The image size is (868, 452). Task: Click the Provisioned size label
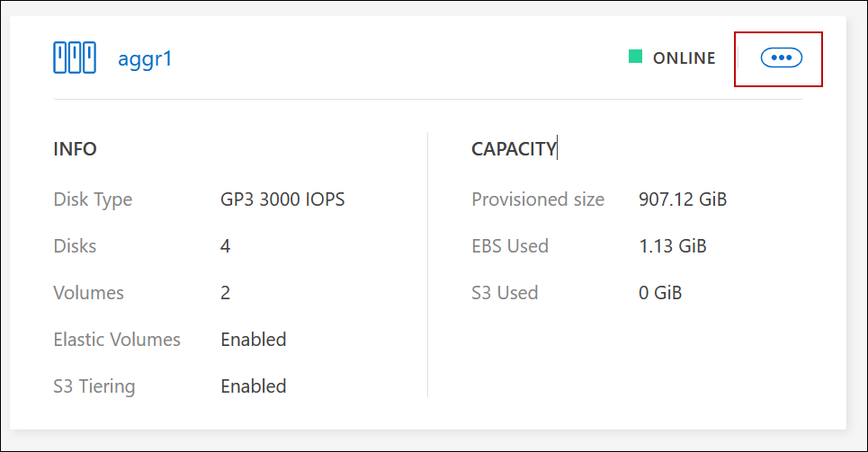538,199
